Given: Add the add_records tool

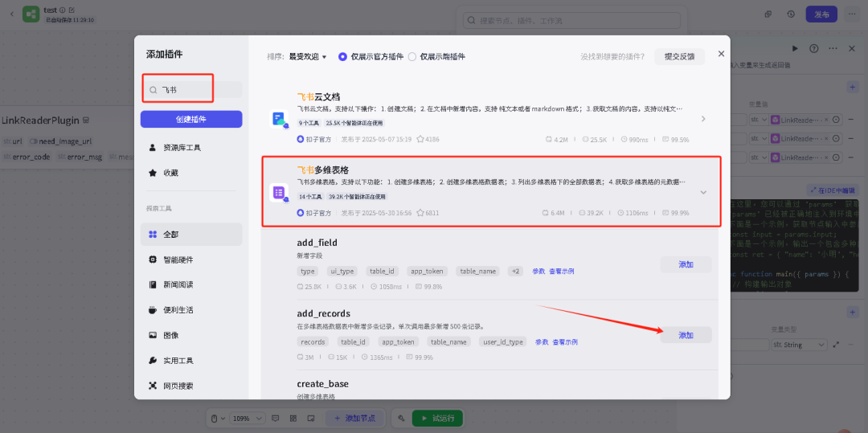Looking at the screenshot, I should click(686, 334).
